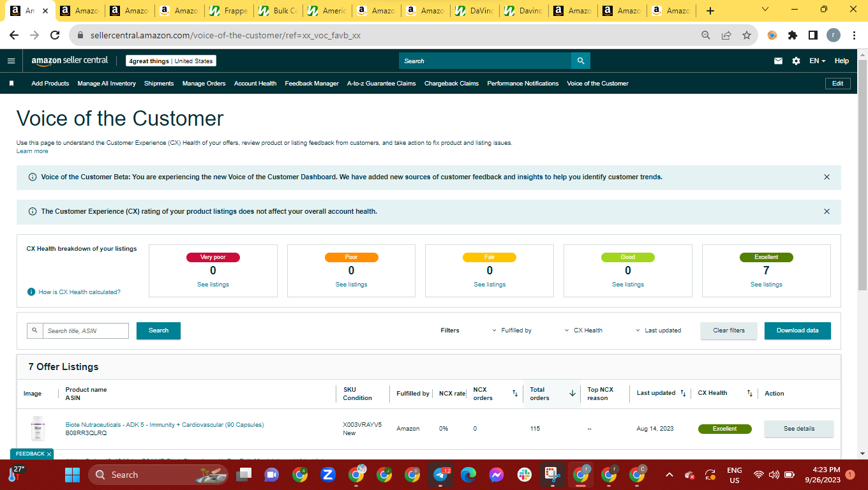Click the Seller Central top Search box
This screenshot has height=490, width=868.
click(x=485, y=61)
